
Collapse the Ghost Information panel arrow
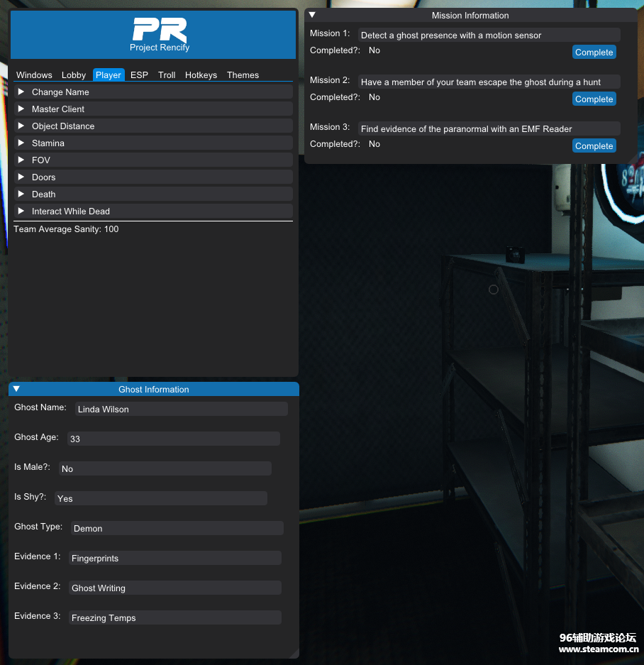tap(17, 389)
